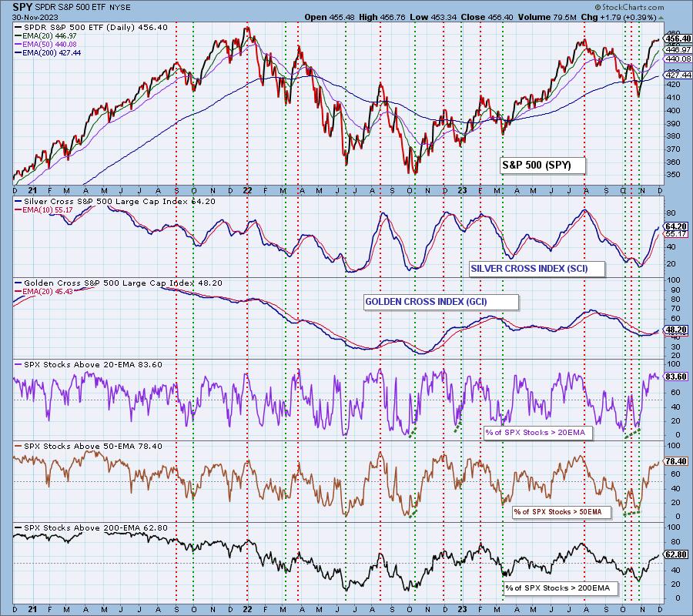Select the Golden Cross S&P 500 Large Cap Index legend
Viewport: 693px width, 616px height.
tap(119, 283)
